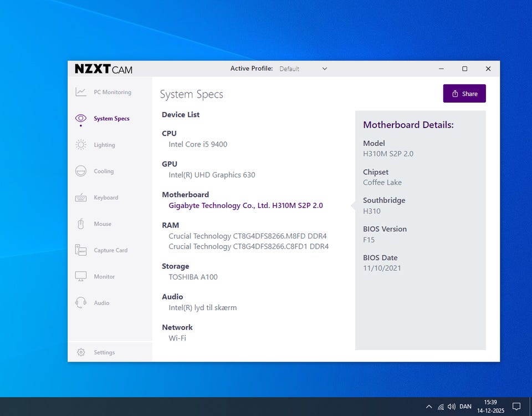Select the Gigabyte H310M S2P motherboard entry
532x416 pixels.
click(245, 205)
